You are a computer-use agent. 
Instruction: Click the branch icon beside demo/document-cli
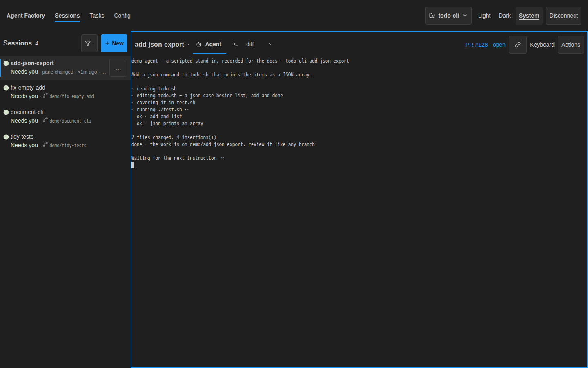click(x=45, y=120)
